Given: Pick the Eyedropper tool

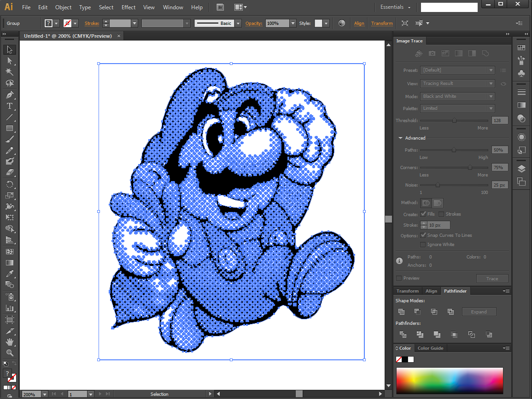Looking at the screenshot, I should click(x=10, y=274).
